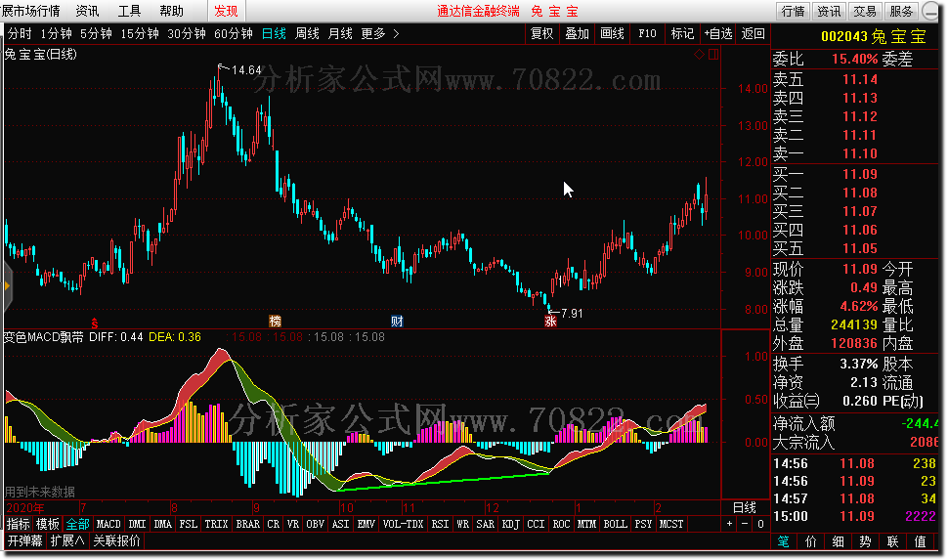Click the minus zoom button beside MCST

click(745, 524)
